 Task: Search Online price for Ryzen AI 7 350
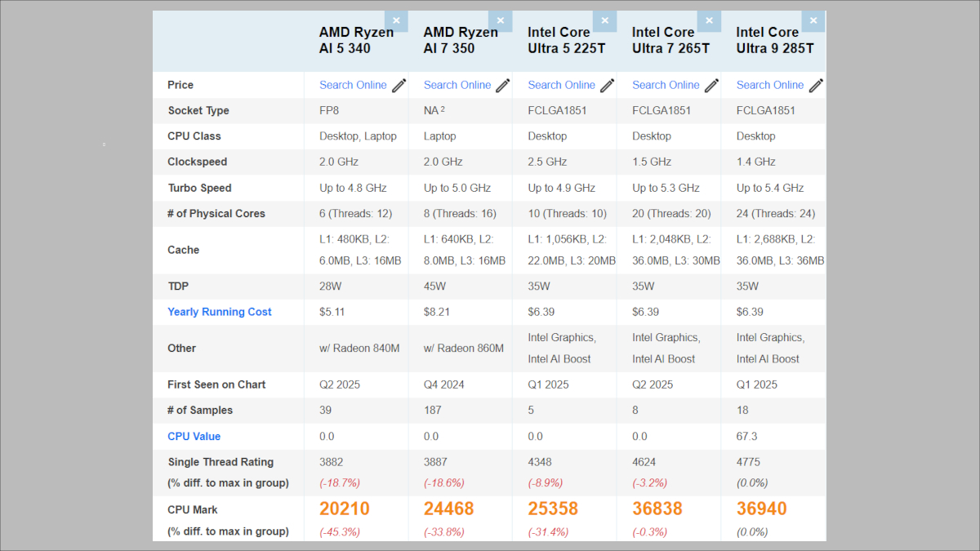pos(457,85)
